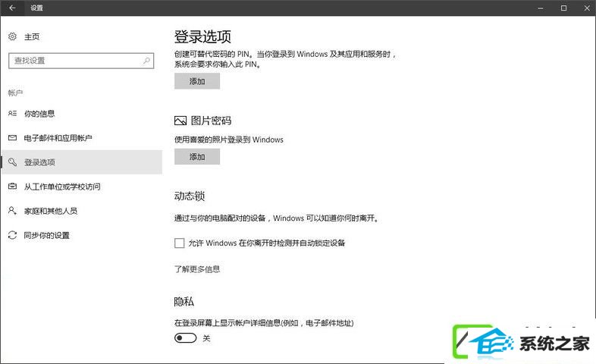Viewport: 596px width, 364px height.
Task: Click the envelope icon for 电子邮件和应用帐户
Action: 12,137
